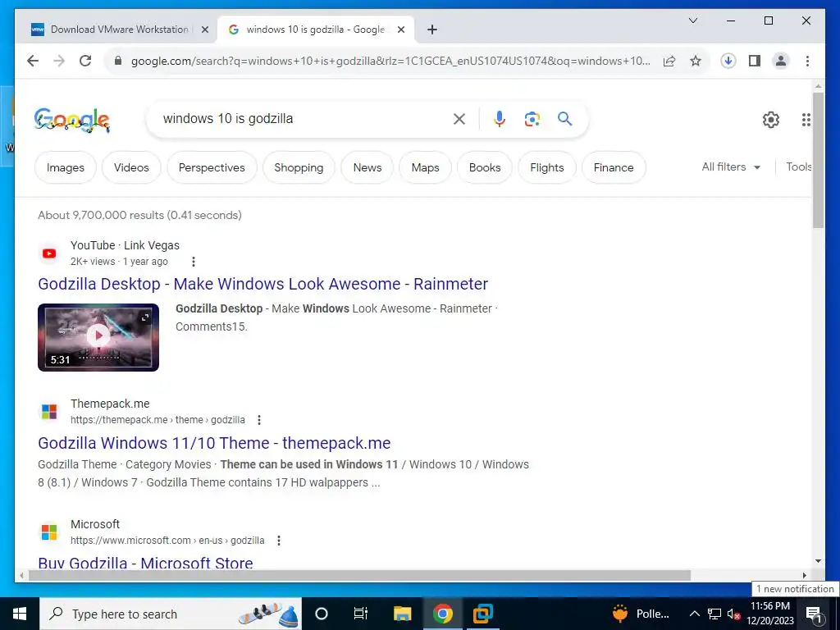Click the vertical page scrollbar thumb
Image resolution: width=840 pixels, height=630 pixels.
coord(818,160)
